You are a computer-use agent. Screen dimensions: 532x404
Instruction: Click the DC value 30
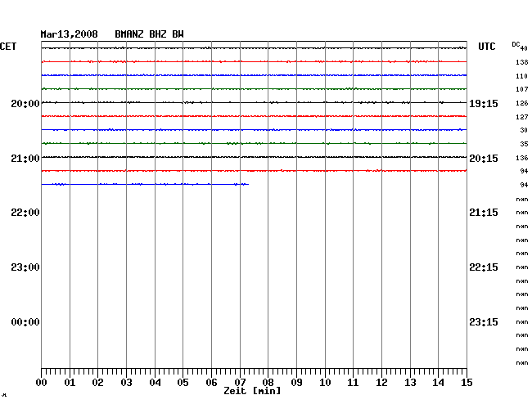(x=524, y=130)
